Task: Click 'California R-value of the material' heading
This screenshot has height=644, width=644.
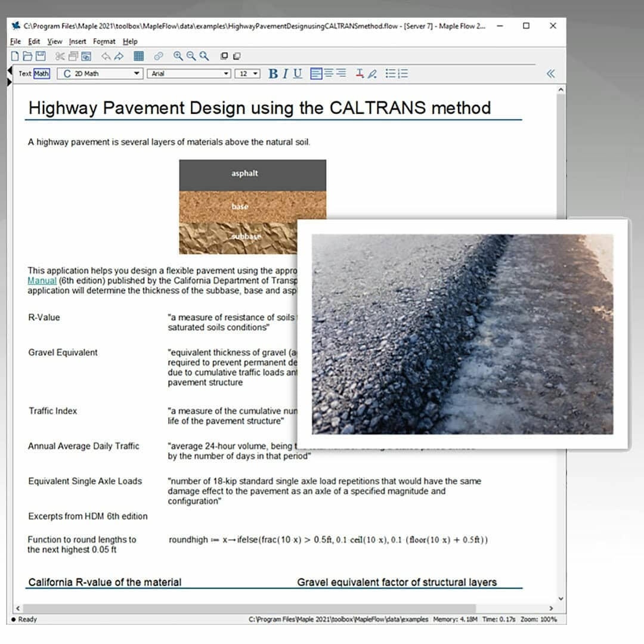Action: pyautogui.click(x=105, y=582)
